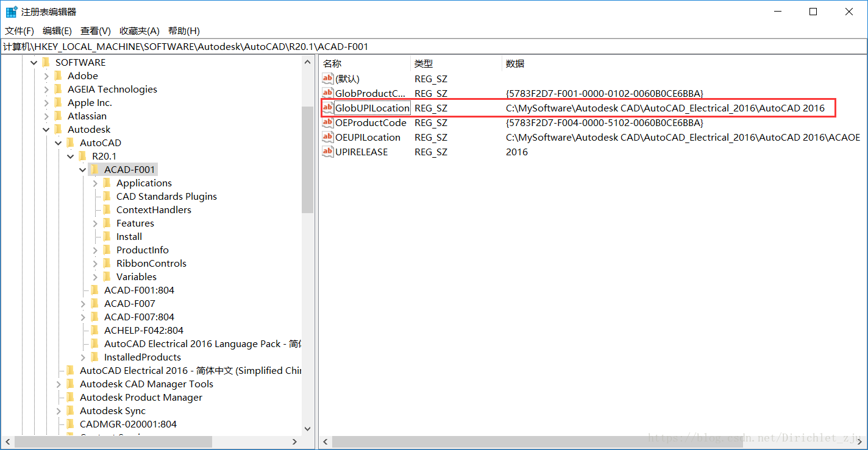Click the tree pane scroll right arrow
Image resolution: width=868 pixels, height=450 pixels.
click(294, 441)
